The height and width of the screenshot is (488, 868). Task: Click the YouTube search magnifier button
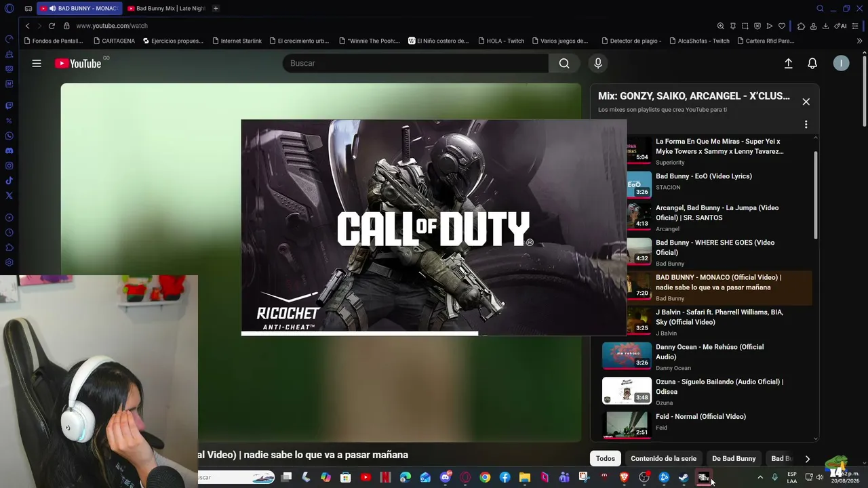tap(564, 63)
